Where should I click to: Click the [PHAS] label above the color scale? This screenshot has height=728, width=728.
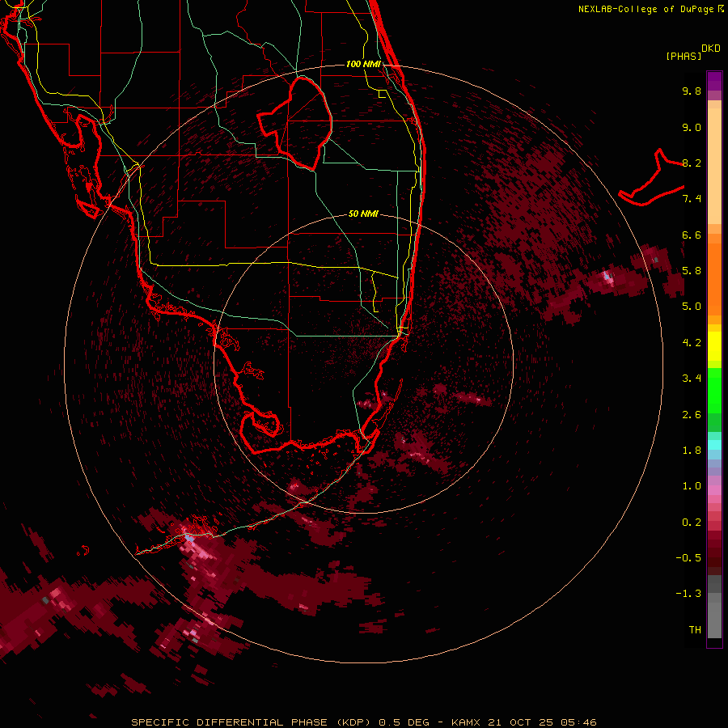tap(684, 56)
